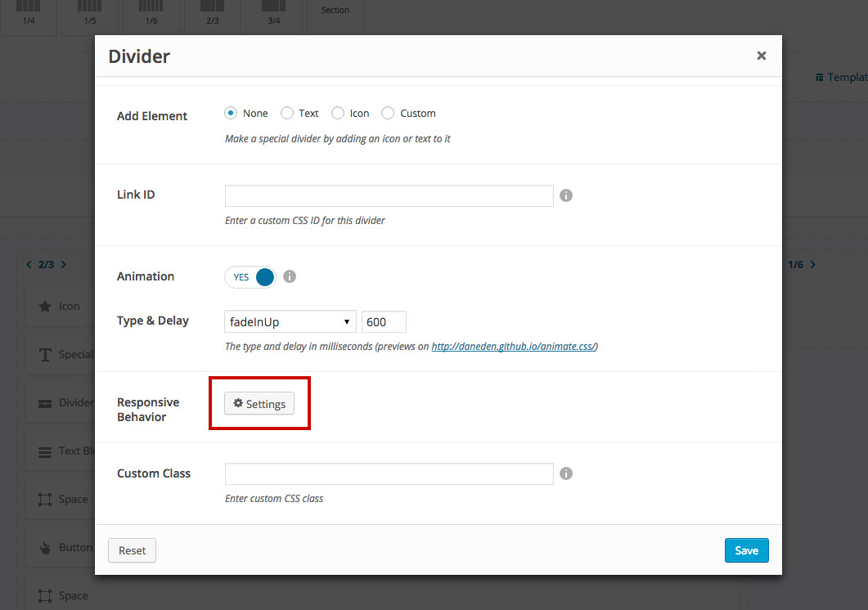Click info icon next to Custom Class
The image size is (868, 610).
coord(566,473)
